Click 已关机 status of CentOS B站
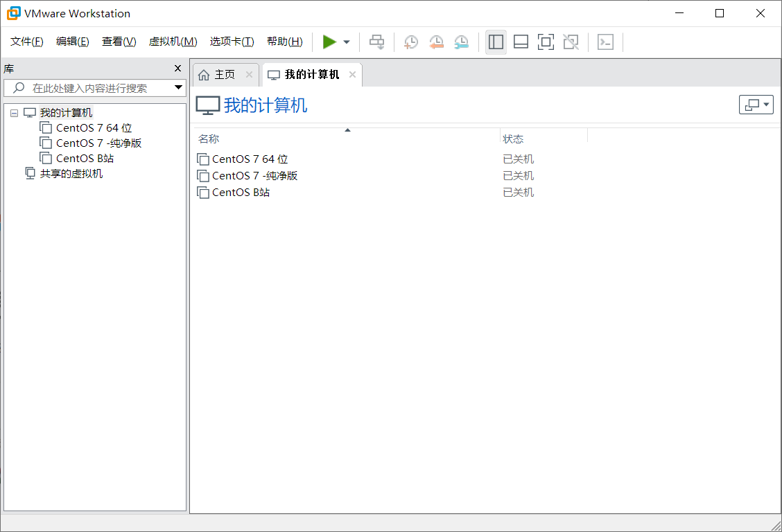This screenshot has width=782, height=532. click(x=518, y=193)
